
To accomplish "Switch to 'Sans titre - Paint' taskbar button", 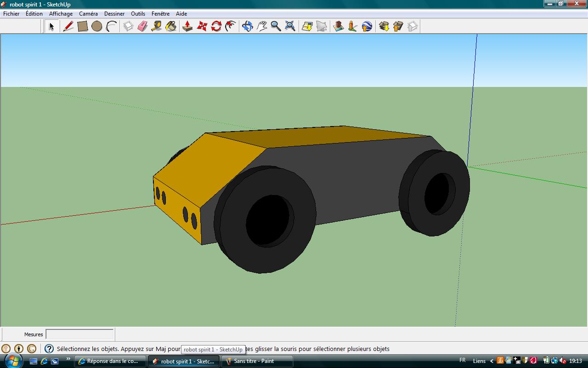I will click(257, 361).
